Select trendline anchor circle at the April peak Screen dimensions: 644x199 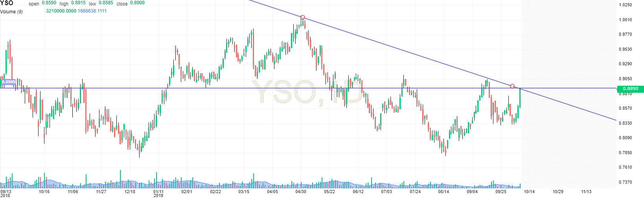point(303,17)
